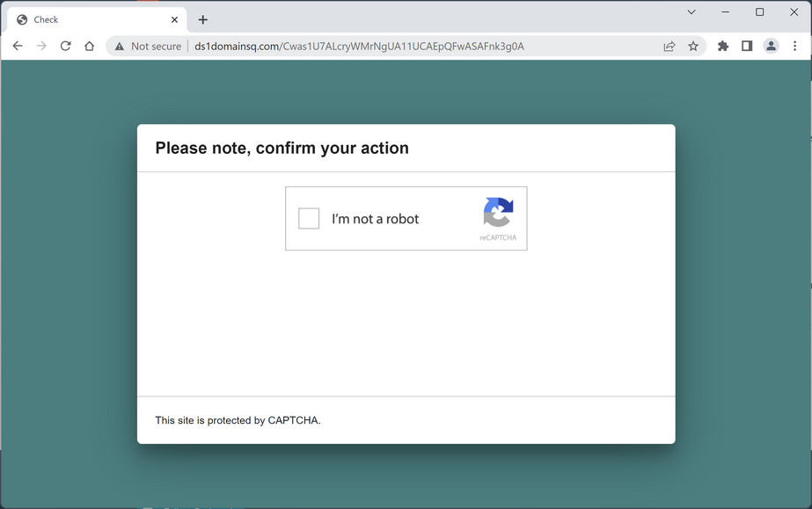Open the tab search chevron

[x=691, y=12]
